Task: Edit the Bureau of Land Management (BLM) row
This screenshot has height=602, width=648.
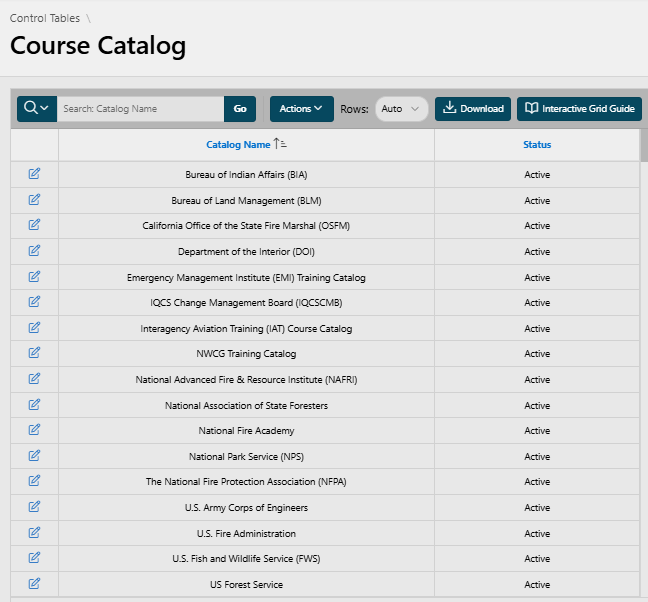Action: 34,200
